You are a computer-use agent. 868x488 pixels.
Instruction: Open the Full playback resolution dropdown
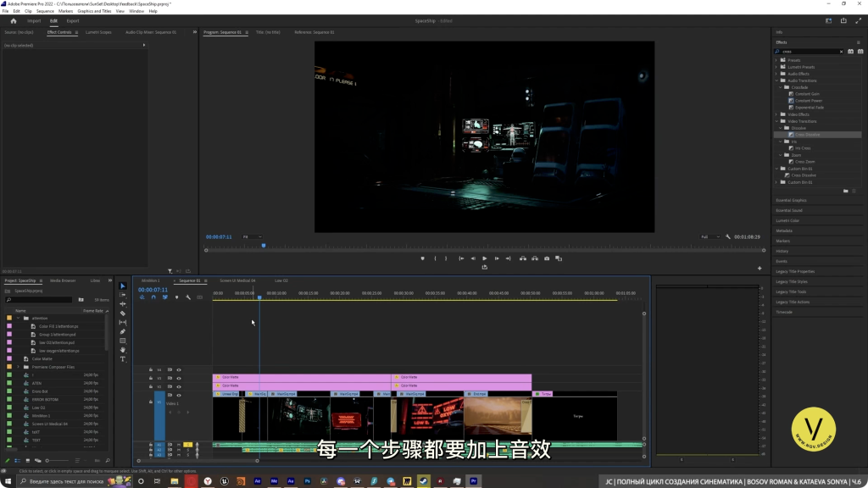(710, 237)
